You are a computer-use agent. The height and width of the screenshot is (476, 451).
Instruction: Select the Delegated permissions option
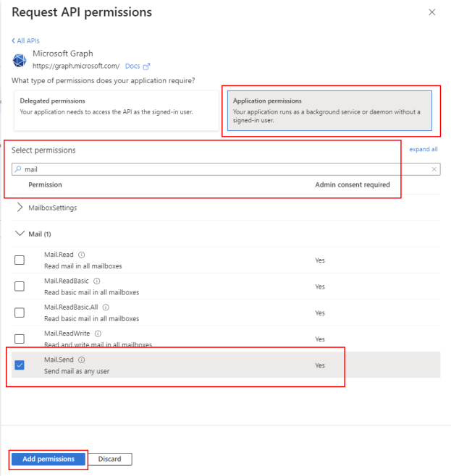tap(116, 110)
